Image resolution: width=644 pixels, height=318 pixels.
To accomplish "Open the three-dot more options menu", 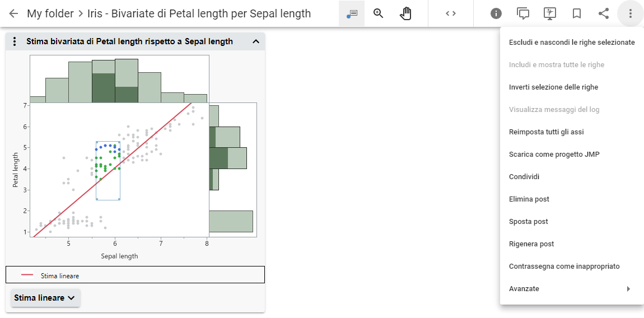I will tap(631, 13).
